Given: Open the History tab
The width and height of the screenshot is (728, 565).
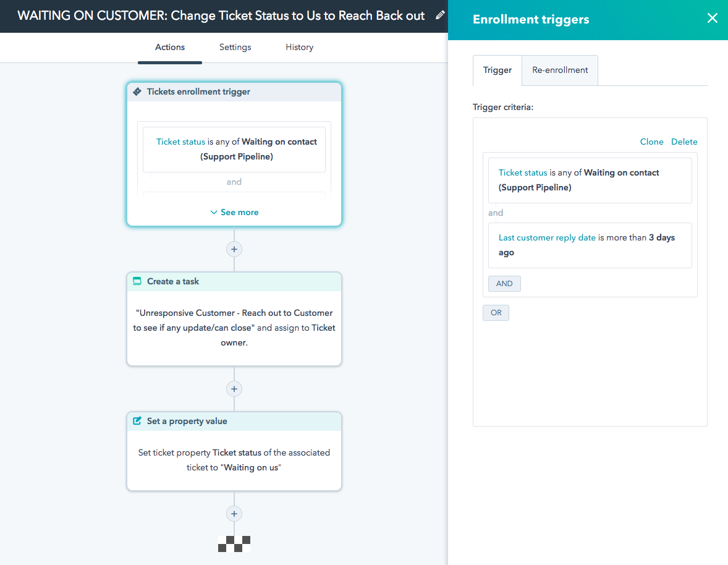Looking at the screenshot, I should [299, 48].
